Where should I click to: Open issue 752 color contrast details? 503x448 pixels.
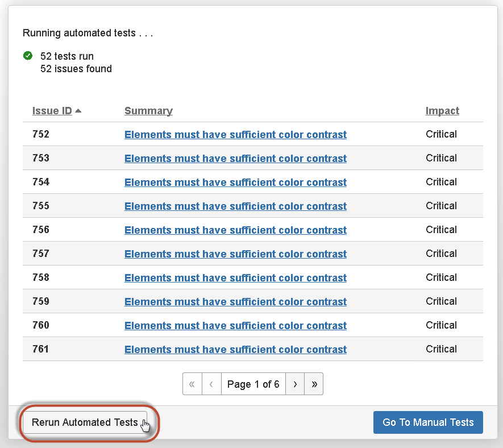(x=235, y=134)
